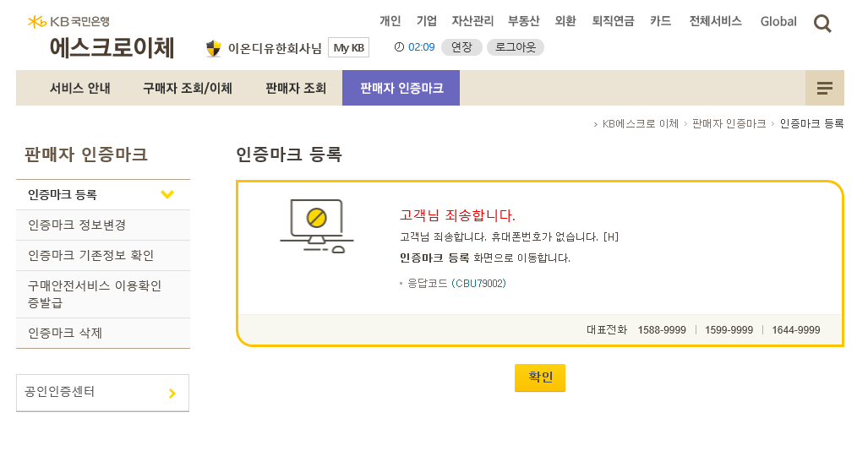The width and height of the screenshot is (868, 456).
Task: Open the 공인인증센터 link
Action: click(x=103, y=393)
